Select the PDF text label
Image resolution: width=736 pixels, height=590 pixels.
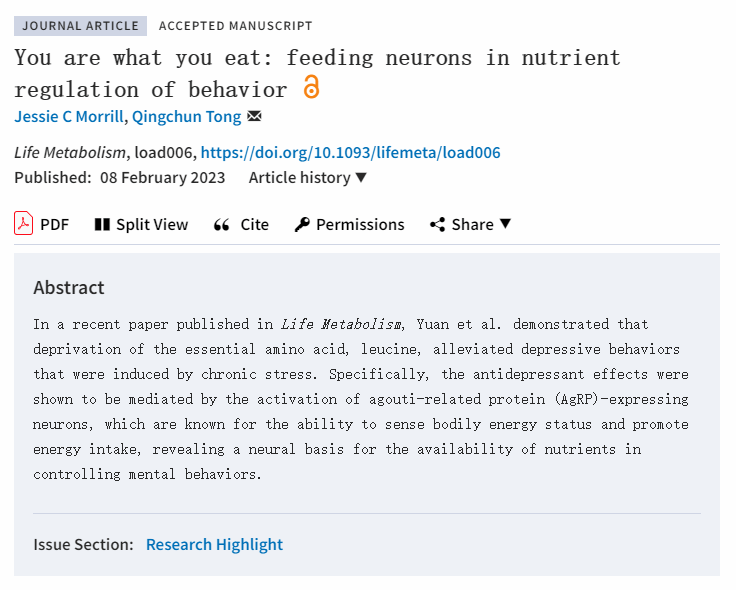point(54,225)
